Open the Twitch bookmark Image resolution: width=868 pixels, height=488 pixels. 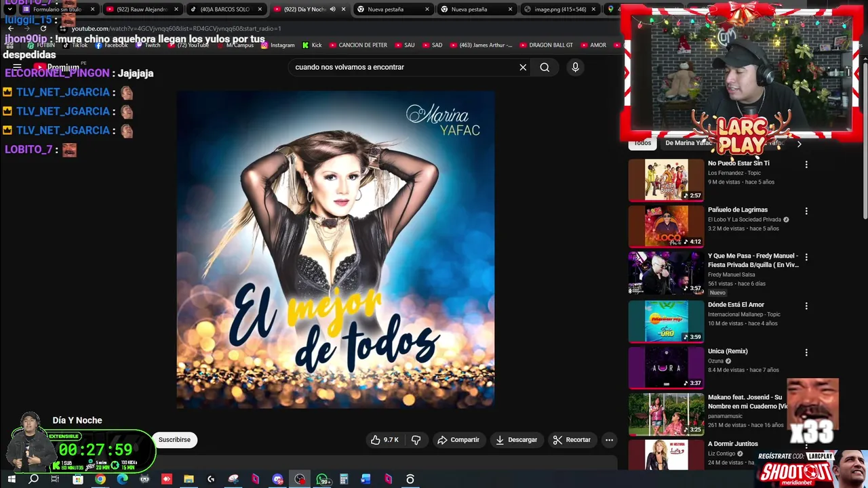click(x=148, y=45)
